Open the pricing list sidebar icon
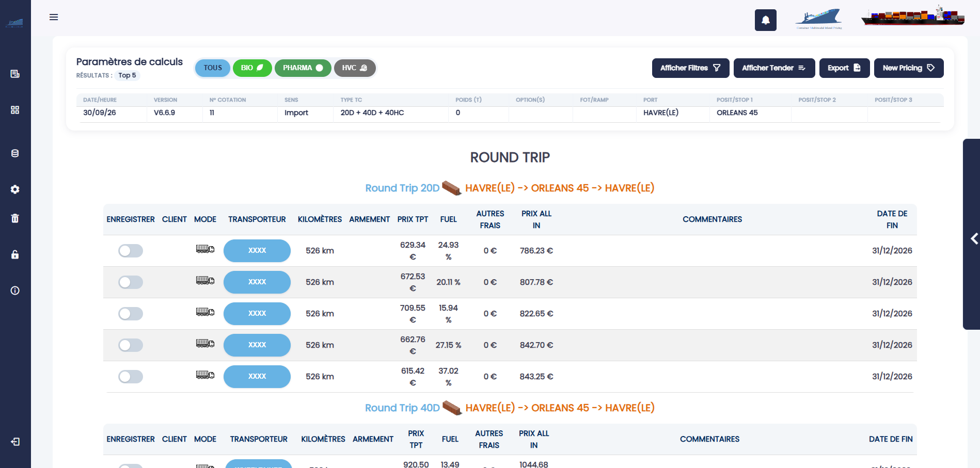980x468 pixels. [x=15, y=74]
